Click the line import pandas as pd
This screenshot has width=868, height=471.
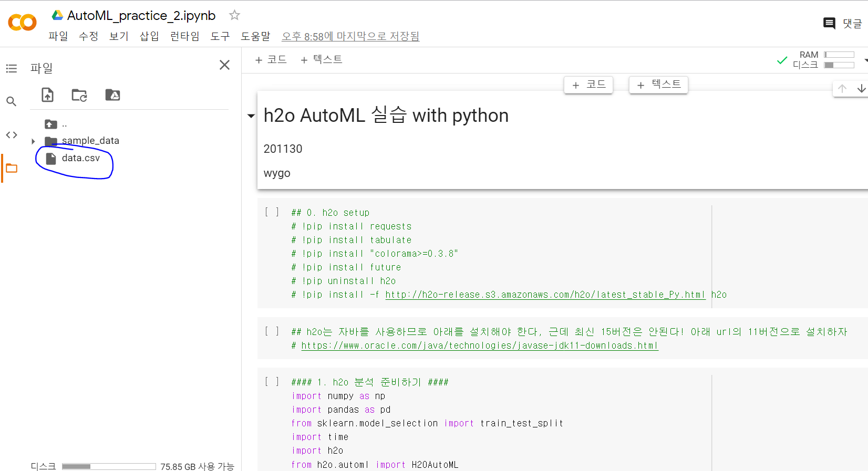[341, 410]
